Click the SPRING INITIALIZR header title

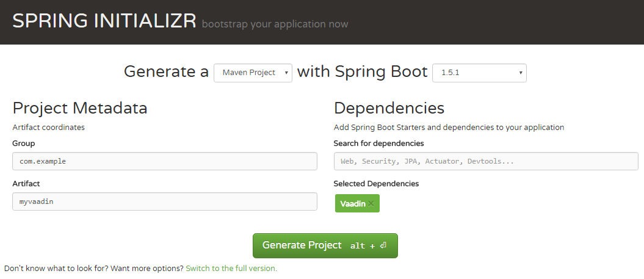click(x=104, y=21)
